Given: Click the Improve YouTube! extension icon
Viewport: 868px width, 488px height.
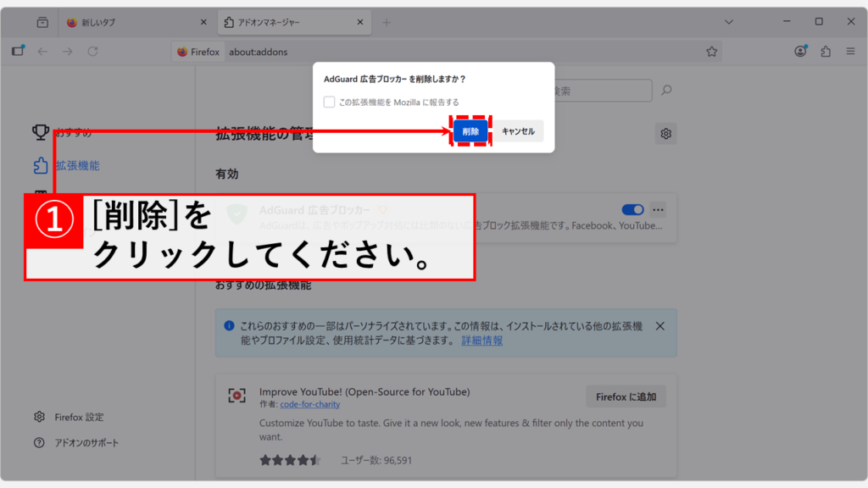Looking at the screenshot, I should coord(237,396).
